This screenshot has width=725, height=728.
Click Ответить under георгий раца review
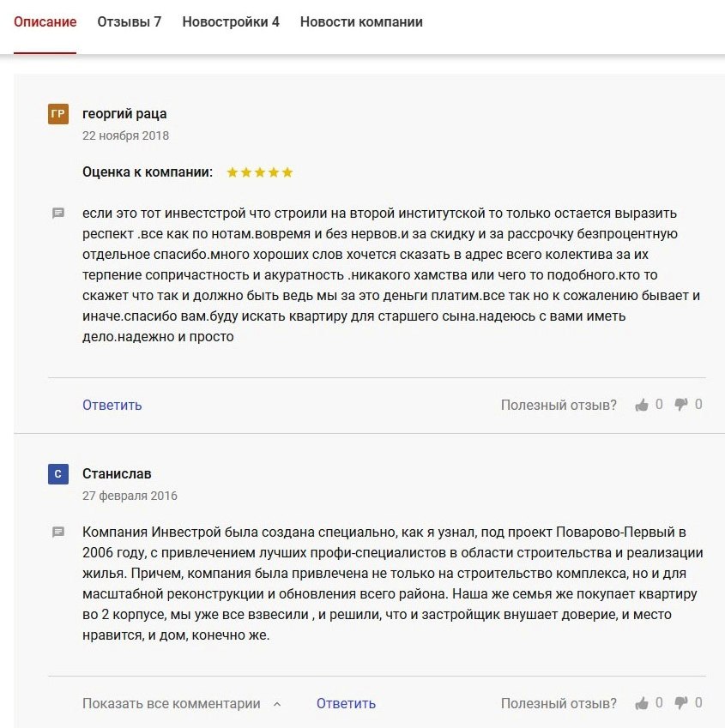pyautogui.click(x=112, y=405)
